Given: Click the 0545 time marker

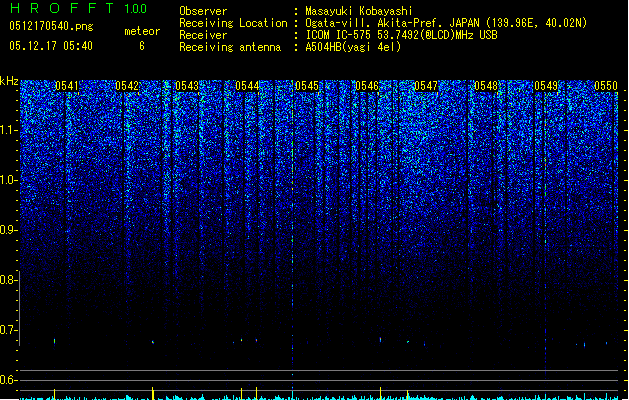Looking at the screenshot, I should coord(307,86).
